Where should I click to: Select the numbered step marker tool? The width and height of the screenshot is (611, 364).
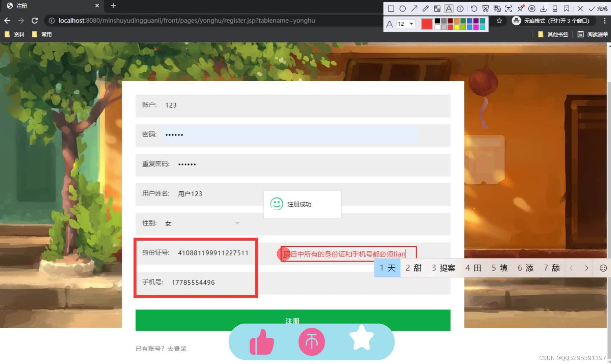[x=460, y=8]
